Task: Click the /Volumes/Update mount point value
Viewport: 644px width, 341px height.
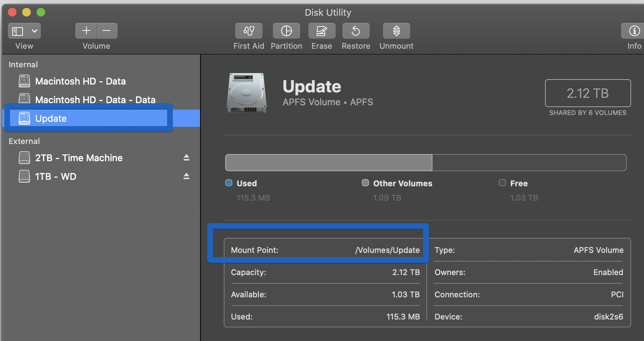Action: 387,250
